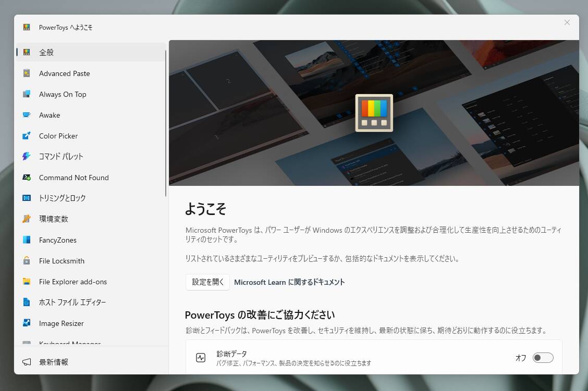Turn on the 診断データ toggle

pos(543,358)
